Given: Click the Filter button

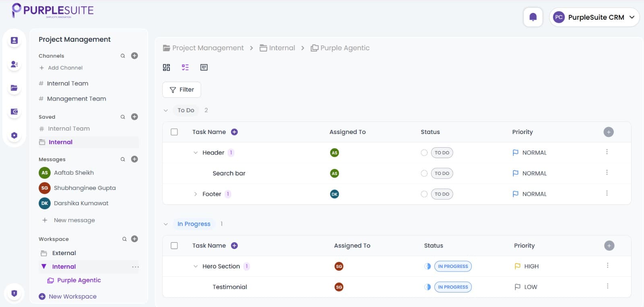Looking at the screenshot, I should click(x=182, y=90).
